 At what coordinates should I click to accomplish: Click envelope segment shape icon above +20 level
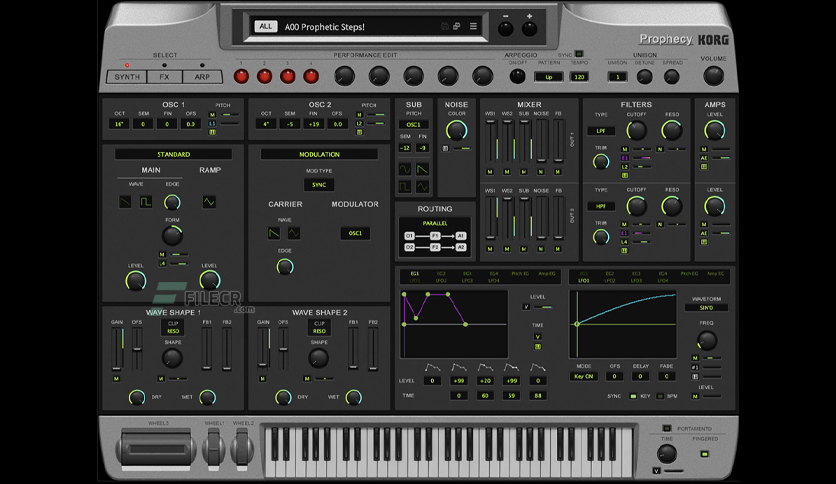point(485,367)
